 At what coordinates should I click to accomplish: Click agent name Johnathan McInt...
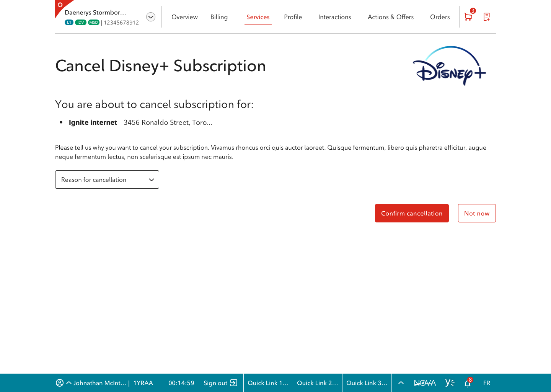[100, 383]
